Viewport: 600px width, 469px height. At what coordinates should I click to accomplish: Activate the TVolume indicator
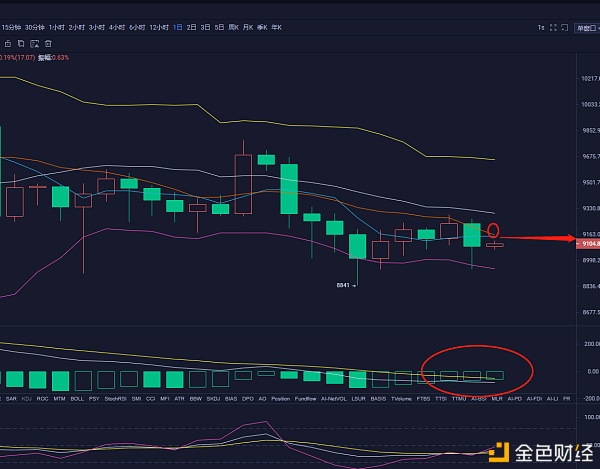pyautogui.click(x=401, y=399)
